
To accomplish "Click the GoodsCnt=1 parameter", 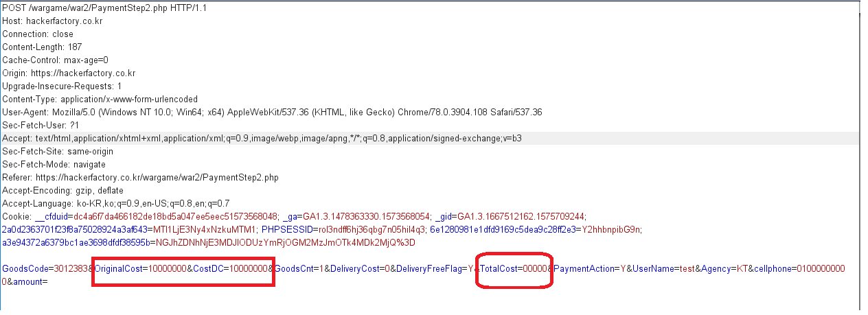I will pos(299,268).
